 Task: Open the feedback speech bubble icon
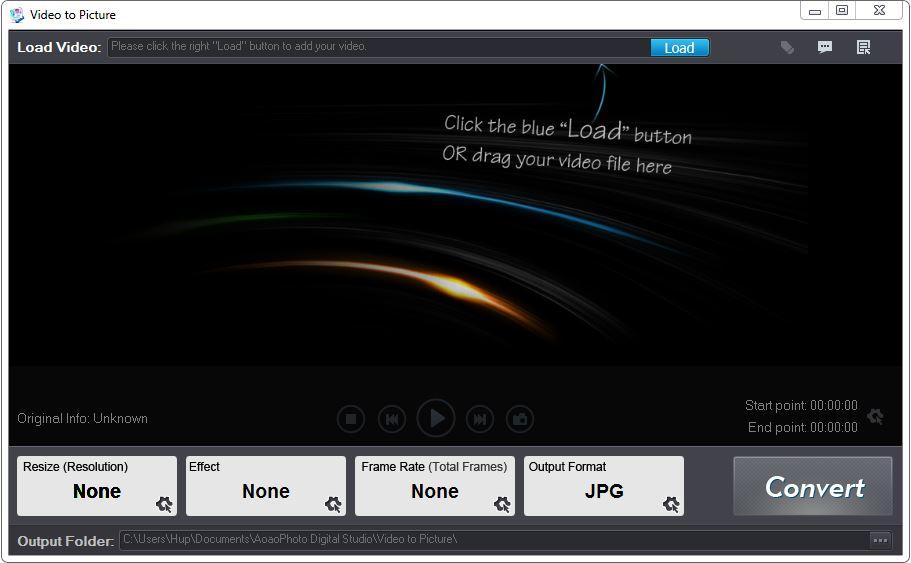tap(825, 47)
